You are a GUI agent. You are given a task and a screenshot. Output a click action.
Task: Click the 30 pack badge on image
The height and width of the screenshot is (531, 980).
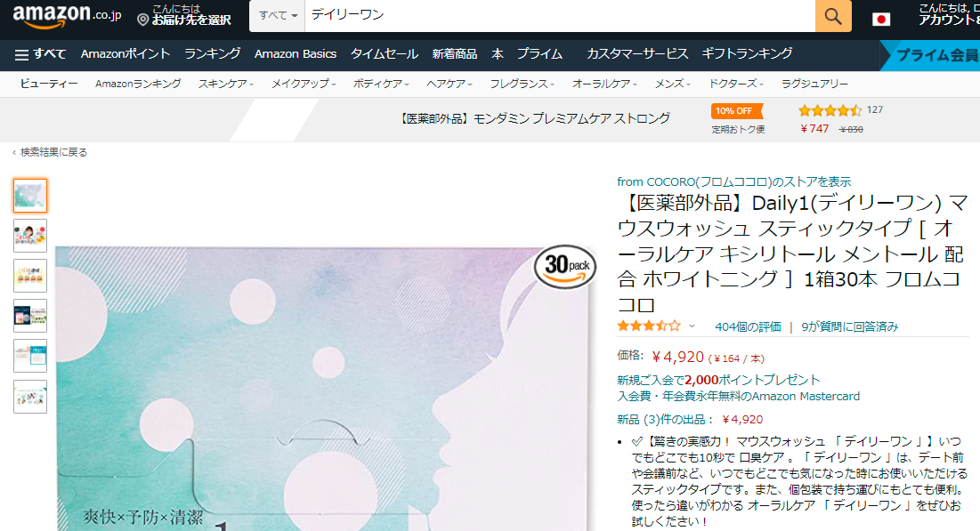tap(565, 267)
